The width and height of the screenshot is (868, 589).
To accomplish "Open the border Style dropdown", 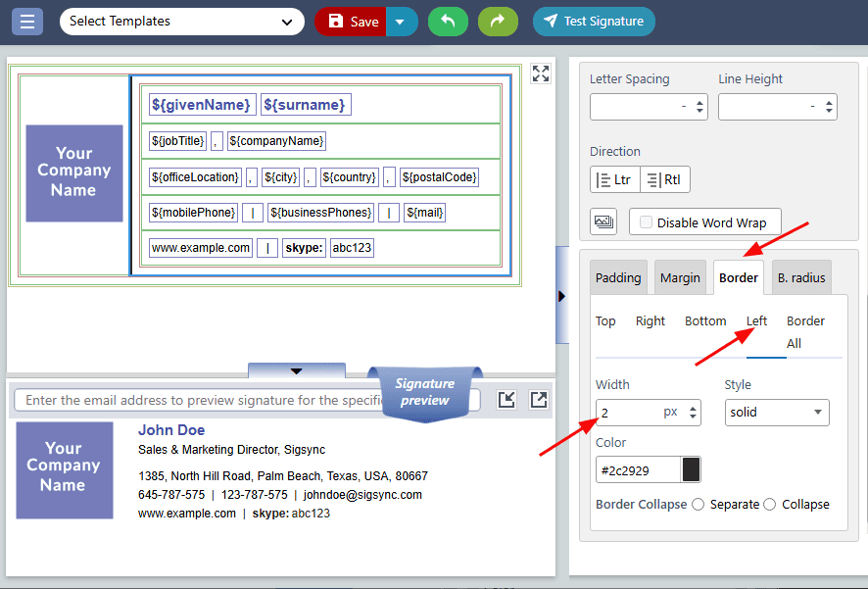I will tap(777, 413).
